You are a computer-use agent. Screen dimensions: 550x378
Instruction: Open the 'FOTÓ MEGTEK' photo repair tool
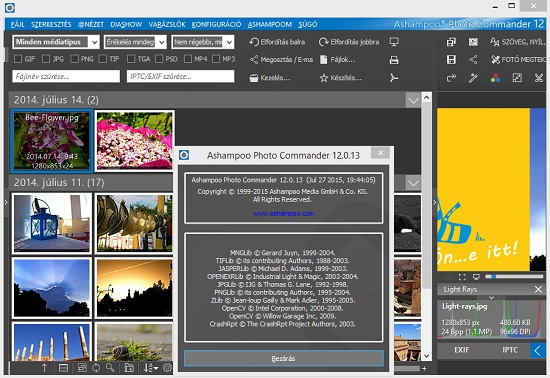[518, 60]
